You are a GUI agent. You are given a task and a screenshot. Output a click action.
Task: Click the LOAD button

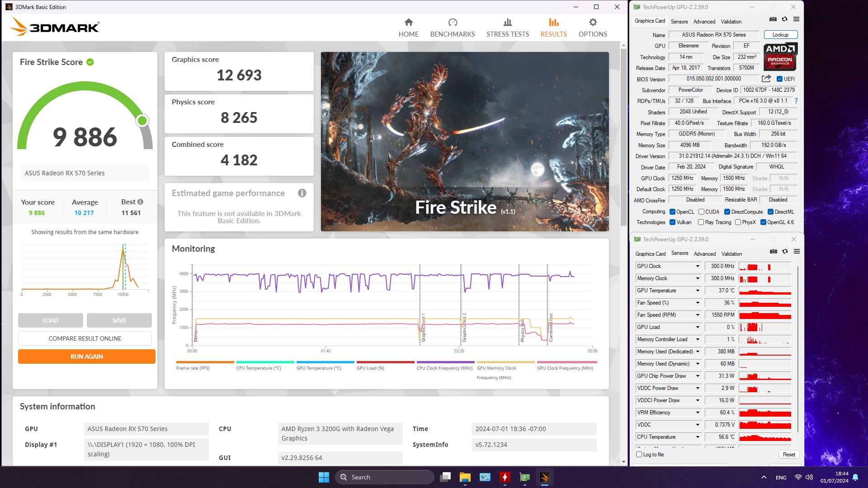(x=51, y=320)
